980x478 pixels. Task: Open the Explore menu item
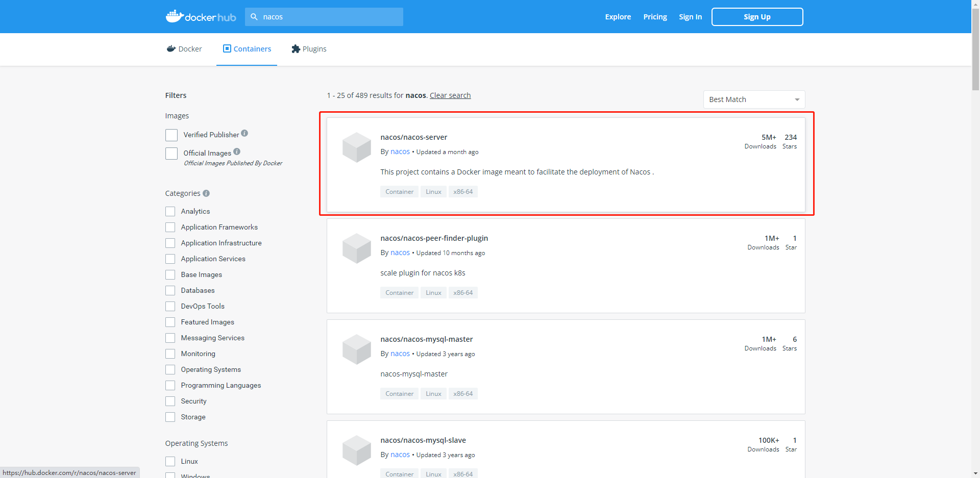618,17
